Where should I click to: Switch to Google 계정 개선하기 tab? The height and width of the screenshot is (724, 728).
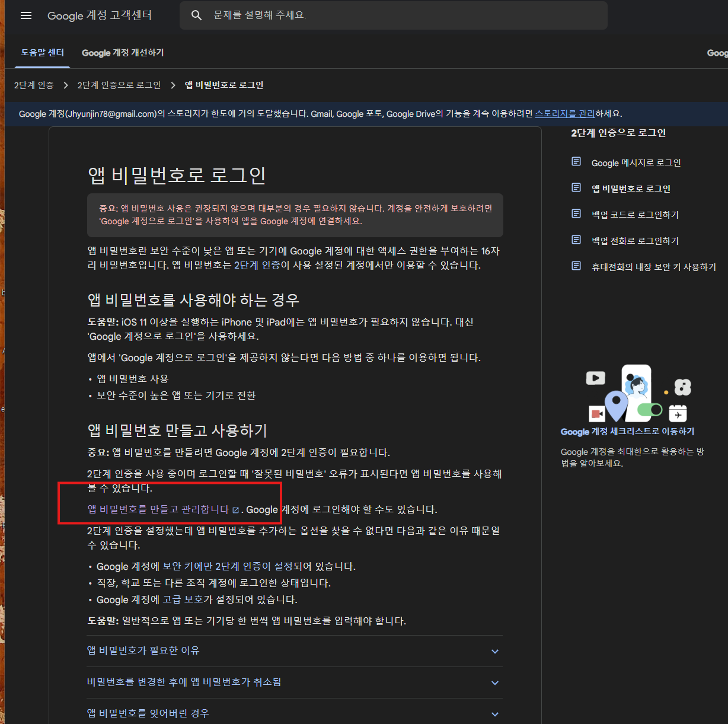(123, 53)
